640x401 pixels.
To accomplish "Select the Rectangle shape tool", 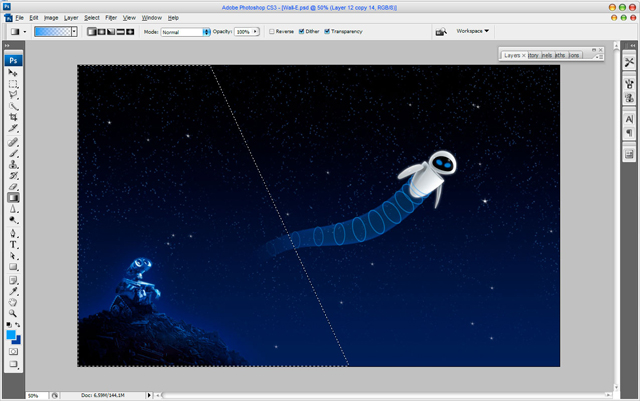I will (x=13, y=267).
